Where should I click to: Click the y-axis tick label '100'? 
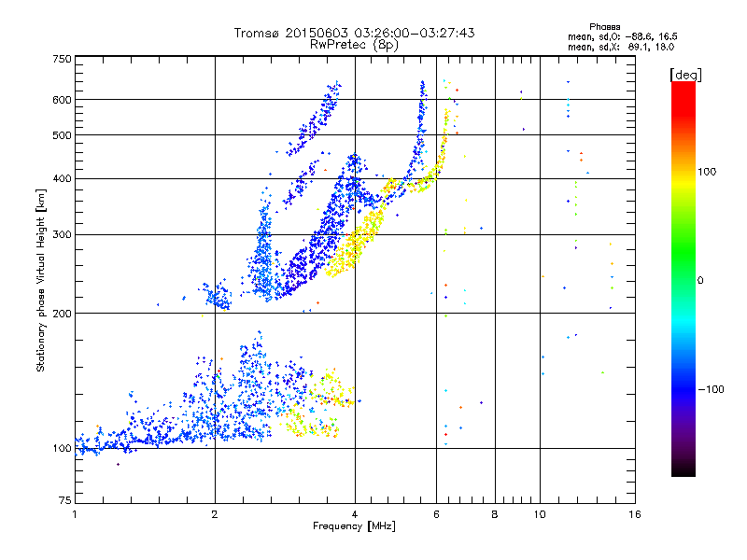point(62,449)
